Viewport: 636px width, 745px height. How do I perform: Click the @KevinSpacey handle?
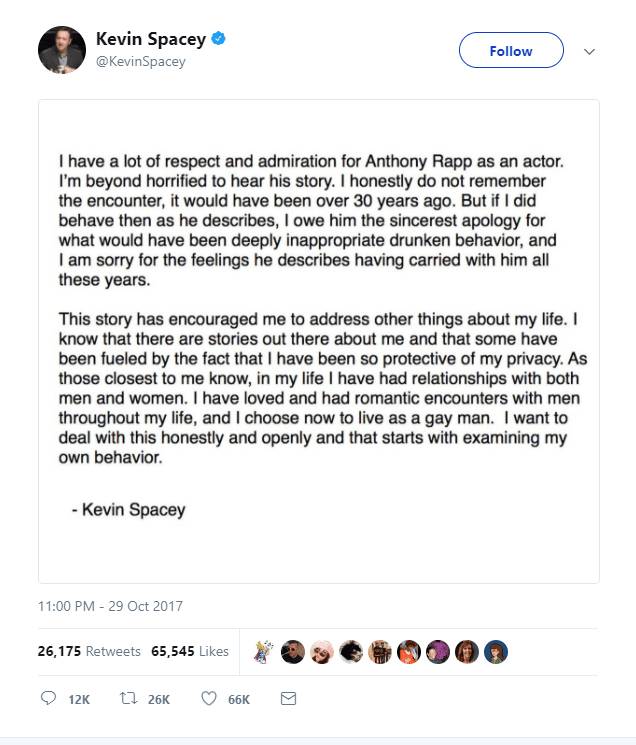140,62
